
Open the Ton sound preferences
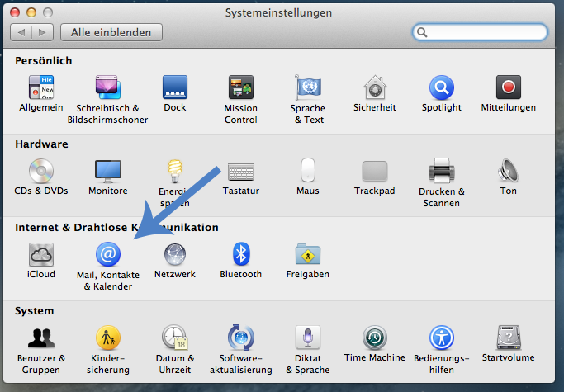[x=508, y=172]
